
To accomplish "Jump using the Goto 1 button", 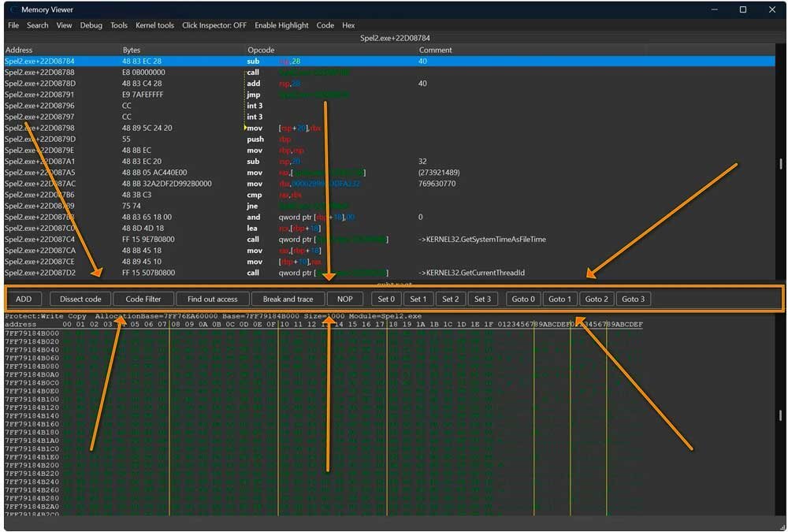I will 559,299.
